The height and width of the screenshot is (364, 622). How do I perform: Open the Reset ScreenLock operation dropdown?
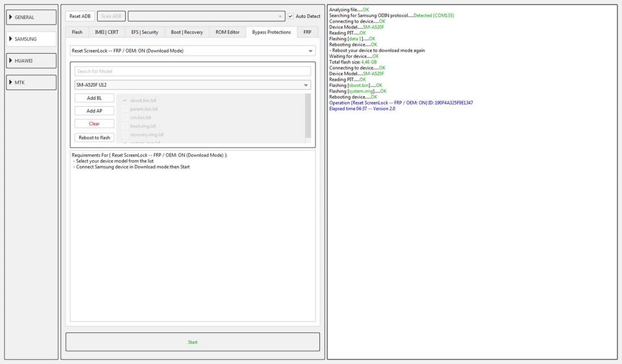coord(193,51)
